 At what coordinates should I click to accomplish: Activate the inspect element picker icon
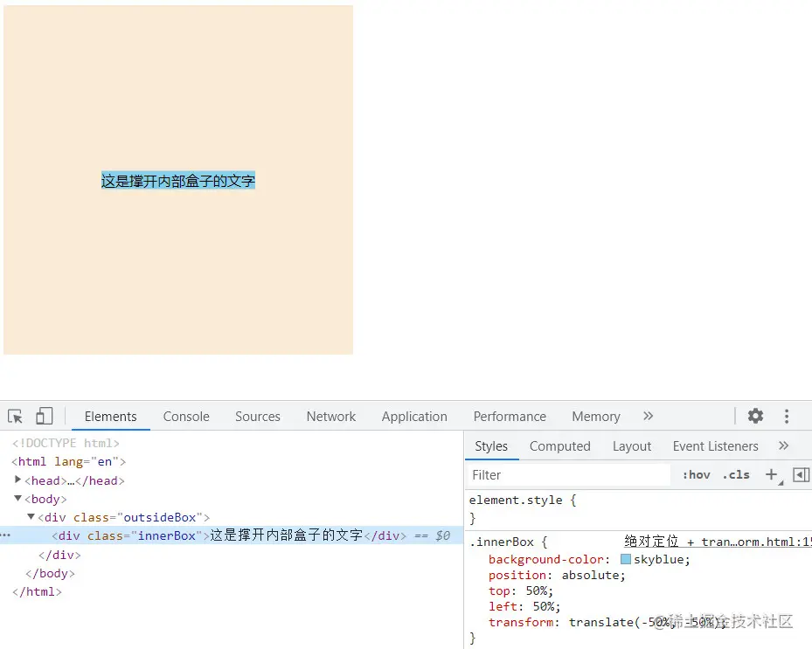[x=15, y=416]
